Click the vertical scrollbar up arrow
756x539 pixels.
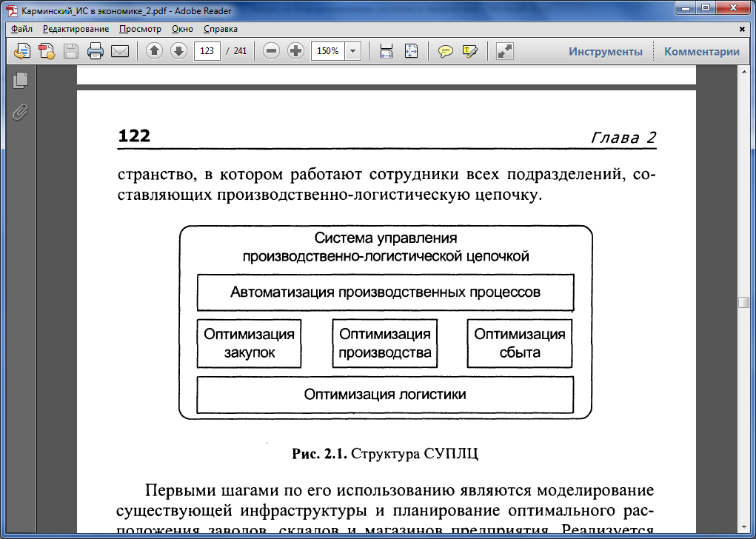click(743, 72)
